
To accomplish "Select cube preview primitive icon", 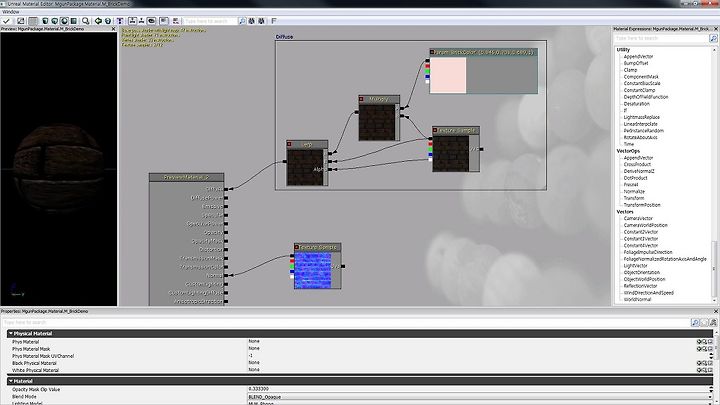I will point(55,21).
